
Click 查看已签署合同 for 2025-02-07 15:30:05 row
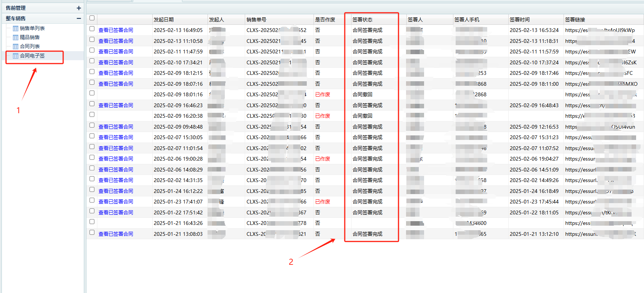tap(115, 137)
